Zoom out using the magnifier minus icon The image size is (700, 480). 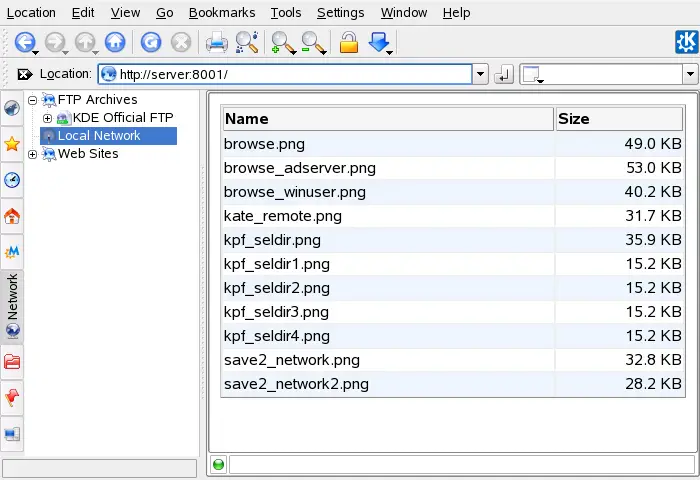312,42
